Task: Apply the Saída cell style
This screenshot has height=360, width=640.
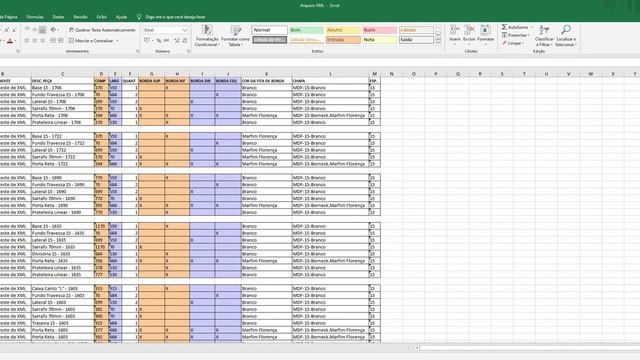Action: [416, 40]
